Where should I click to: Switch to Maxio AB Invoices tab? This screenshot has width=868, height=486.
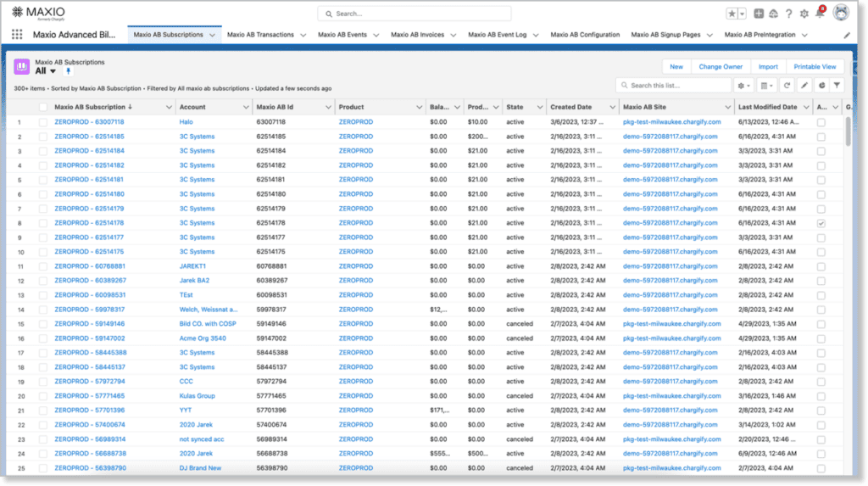click(x=417, y=35)
